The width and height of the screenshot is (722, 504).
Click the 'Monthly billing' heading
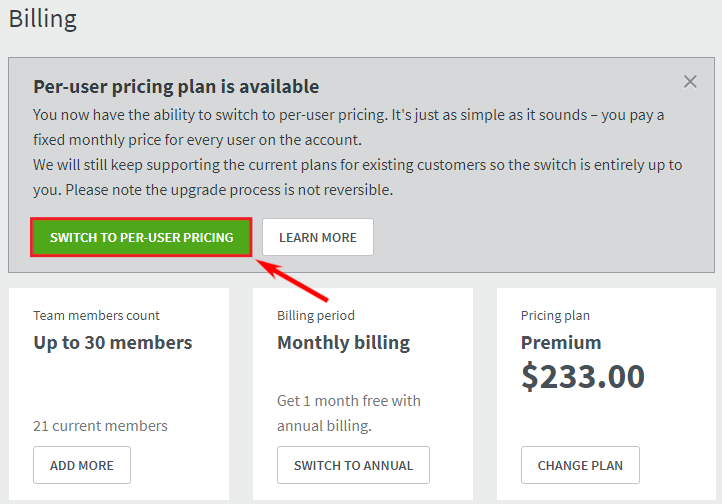(x=344, y=343)
